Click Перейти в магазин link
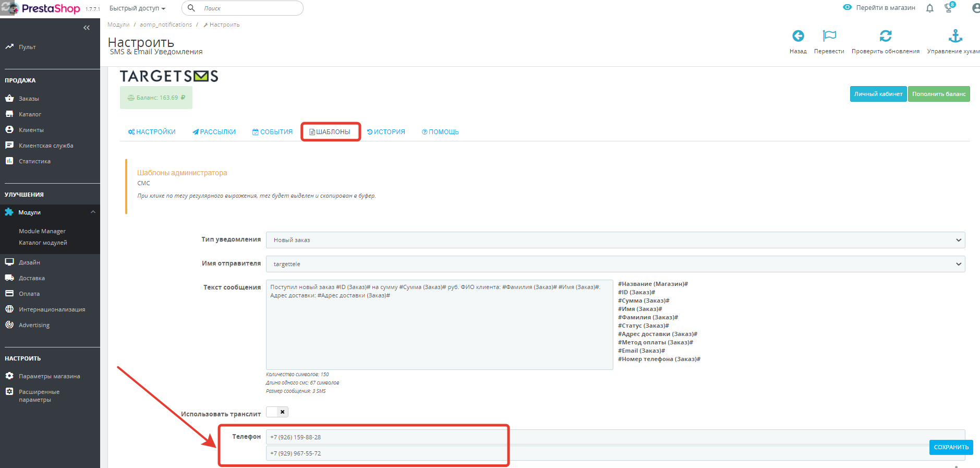 (879, 7)
